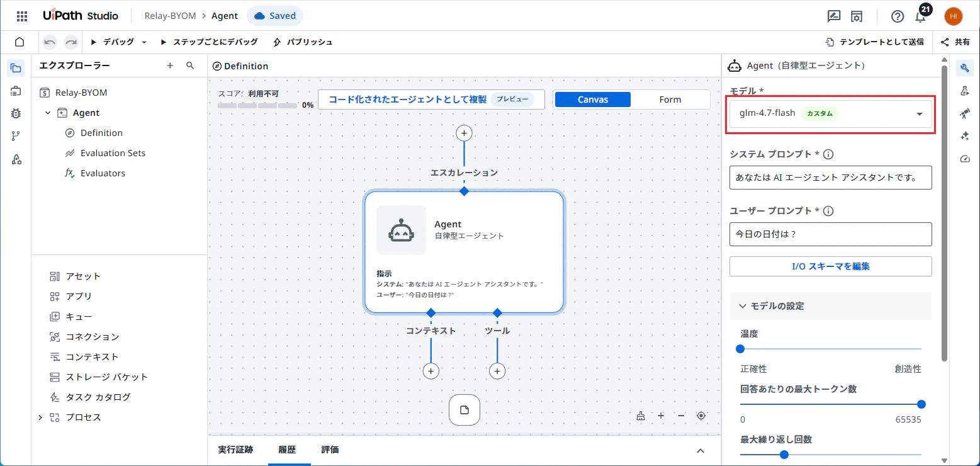This screenshot has height=466, width=980.
Task: Add an escalation with the plus node
Action: (x=464, y=133)
